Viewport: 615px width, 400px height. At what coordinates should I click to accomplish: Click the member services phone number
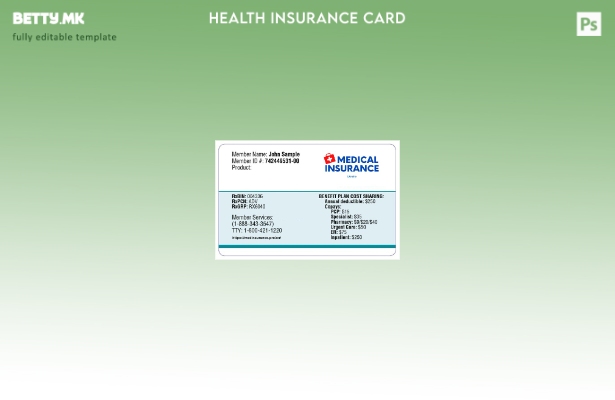(x=252, y=224)
